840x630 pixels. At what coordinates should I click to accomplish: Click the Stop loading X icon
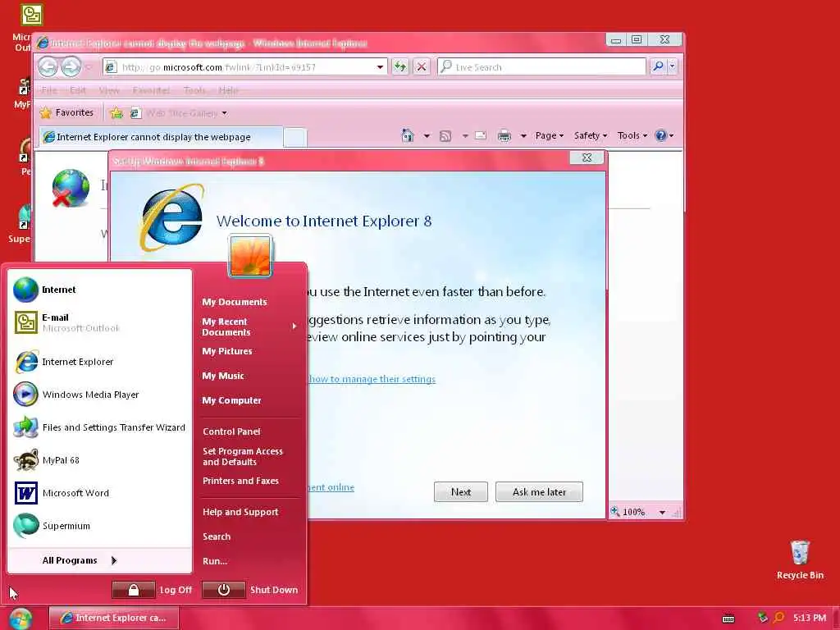422,66
